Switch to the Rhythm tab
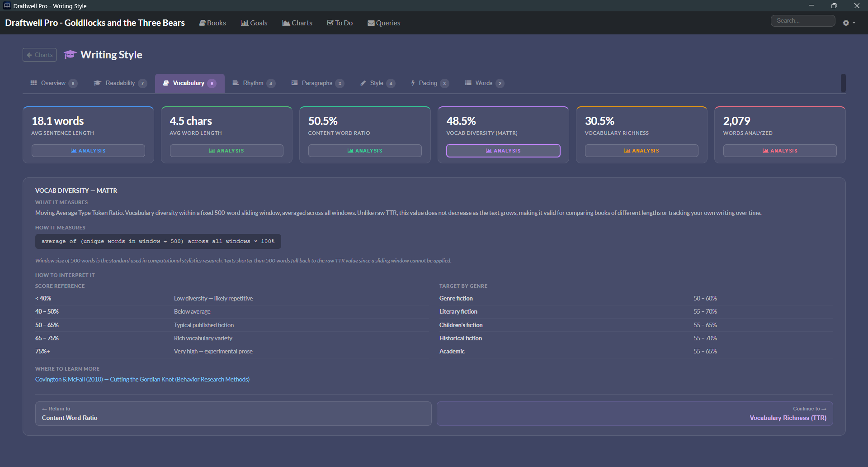 pos(254,83)
